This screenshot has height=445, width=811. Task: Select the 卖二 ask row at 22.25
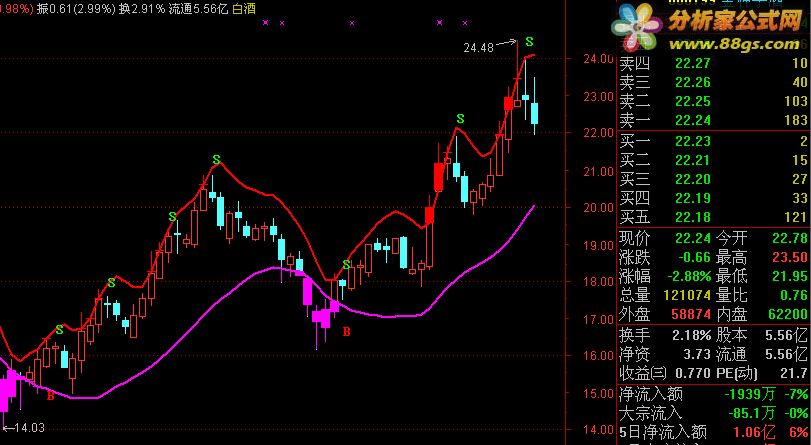coord(713,101)
